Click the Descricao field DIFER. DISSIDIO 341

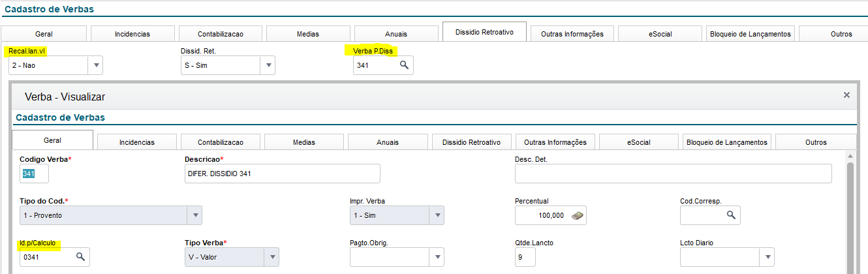[283, 174]
